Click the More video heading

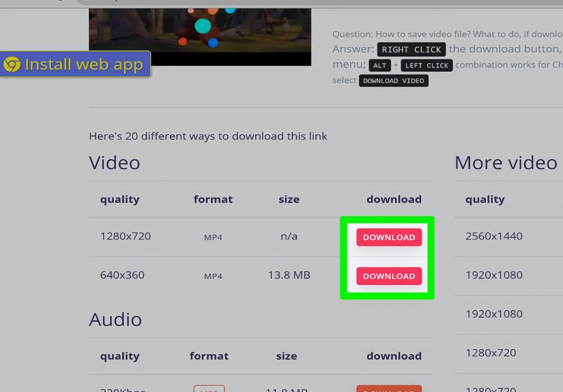tap(506, 163)
